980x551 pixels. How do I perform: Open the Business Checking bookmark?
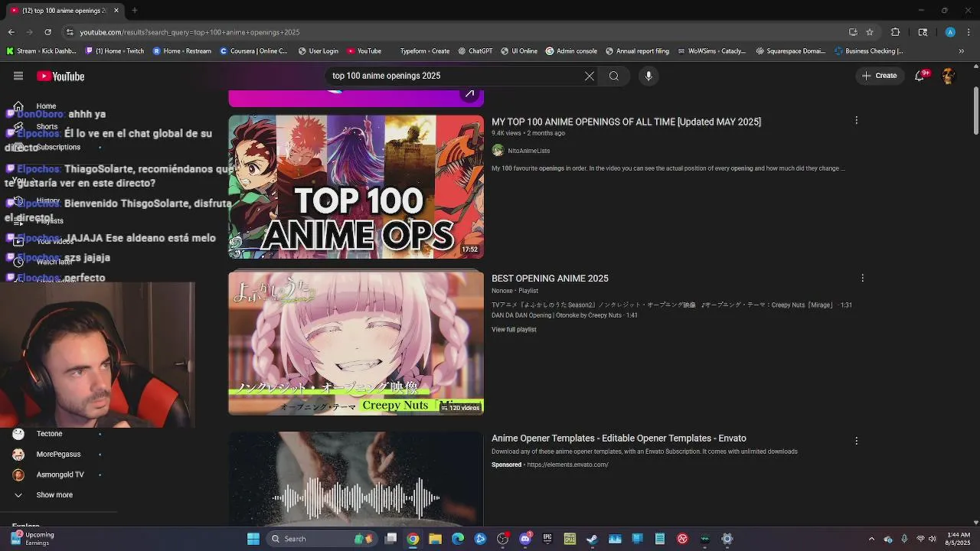point(869,51)
